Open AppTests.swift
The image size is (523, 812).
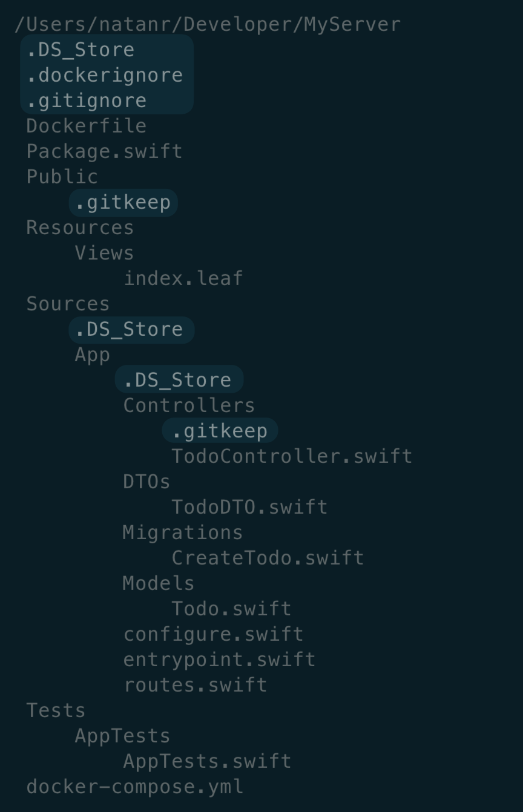(207, 761)
